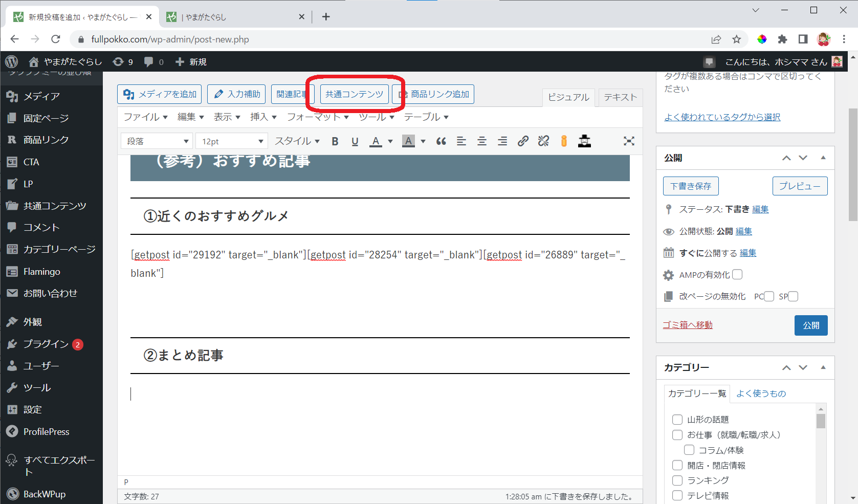Center align the text
The width and height of the screenshot is (858, 504).
[x=482, y=141]
